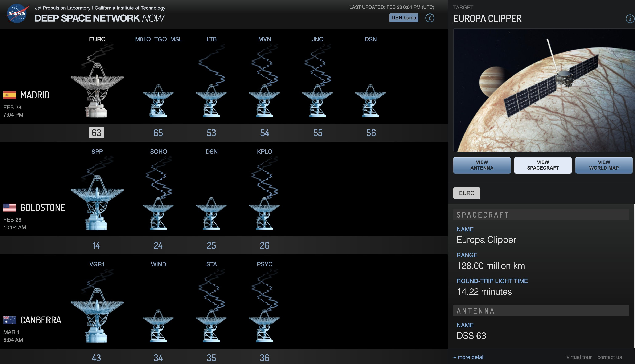Switch to View Antenna tab

coord(482,165)
